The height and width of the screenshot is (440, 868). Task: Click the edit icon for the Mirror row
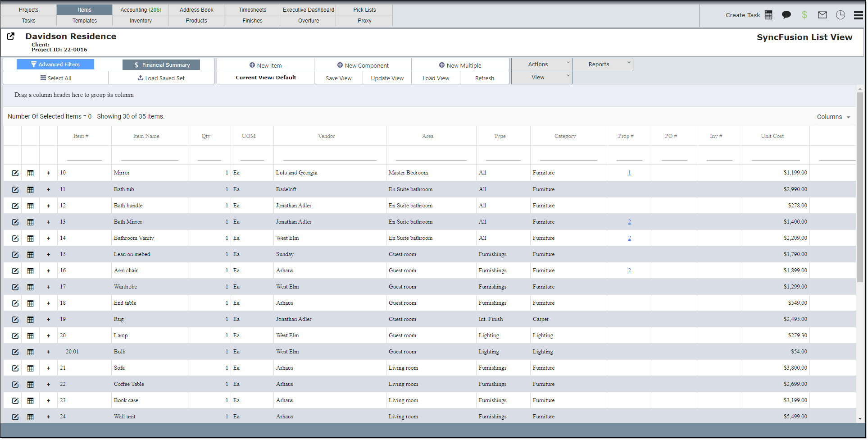point(15,173)
